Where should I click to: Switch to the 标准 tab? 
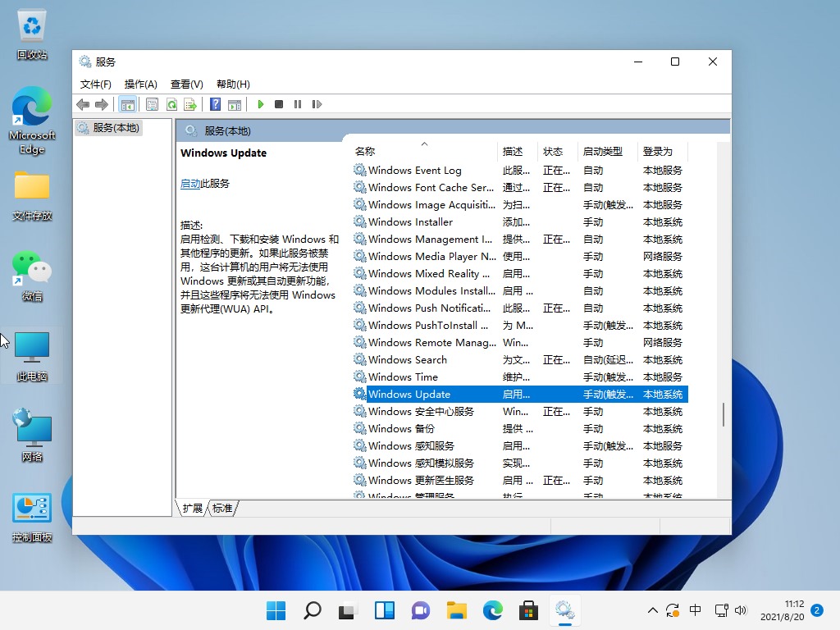[x=222, y=509]
